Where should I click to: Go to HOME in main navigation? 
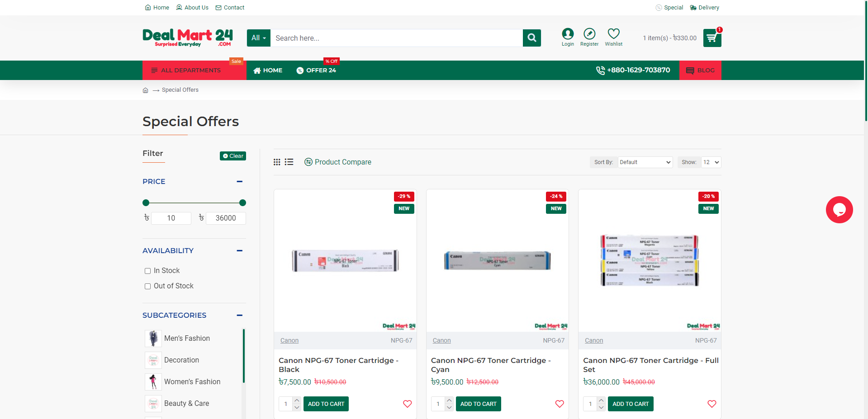pos(268,70)
